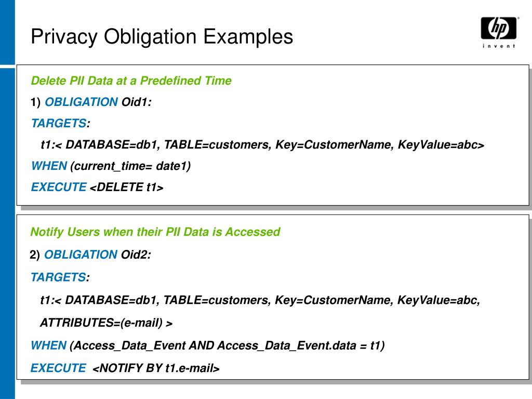Click the OBLIGATION keyword before Oid1
Screen dimensions: 532x399
(82, 102)
